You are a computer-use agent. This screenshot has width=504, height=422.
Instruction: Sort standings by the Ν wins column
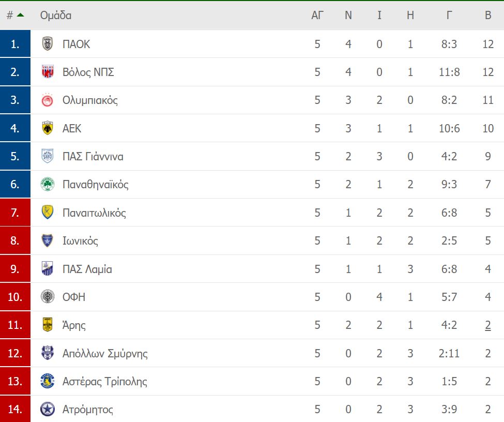tap(348, 15)
